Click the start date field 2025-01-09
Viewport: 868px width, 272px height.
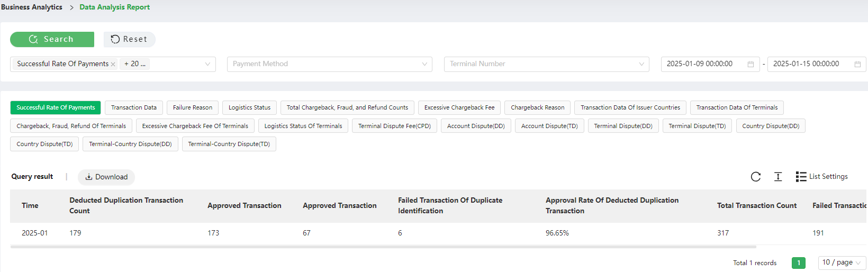[710, 64]
